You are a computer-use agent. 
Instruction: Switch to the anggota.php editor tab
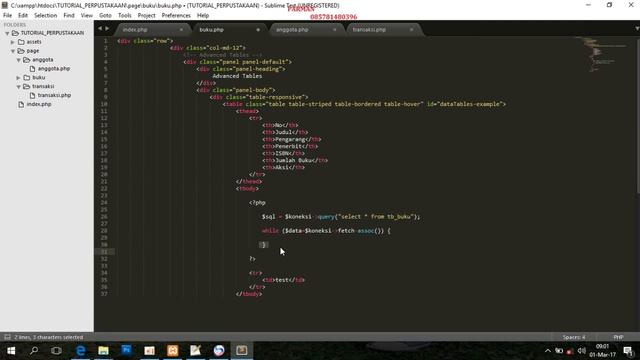point(305,30)
